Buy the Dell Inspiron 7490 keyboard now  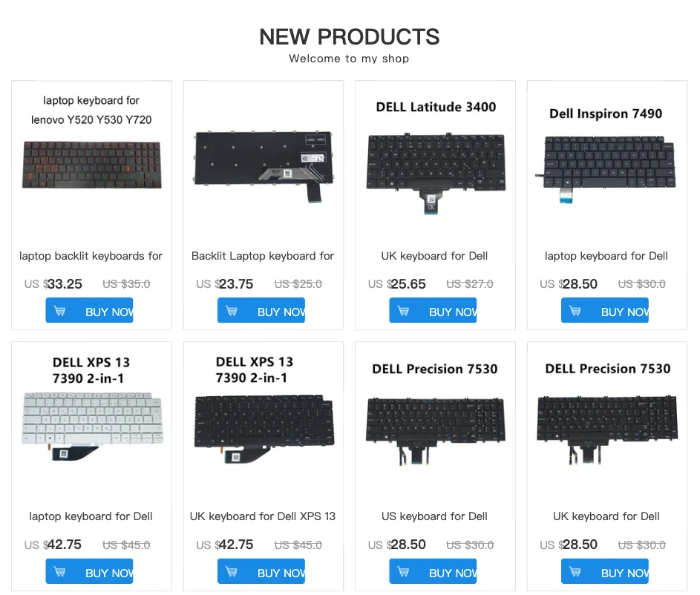click(605, 310)
